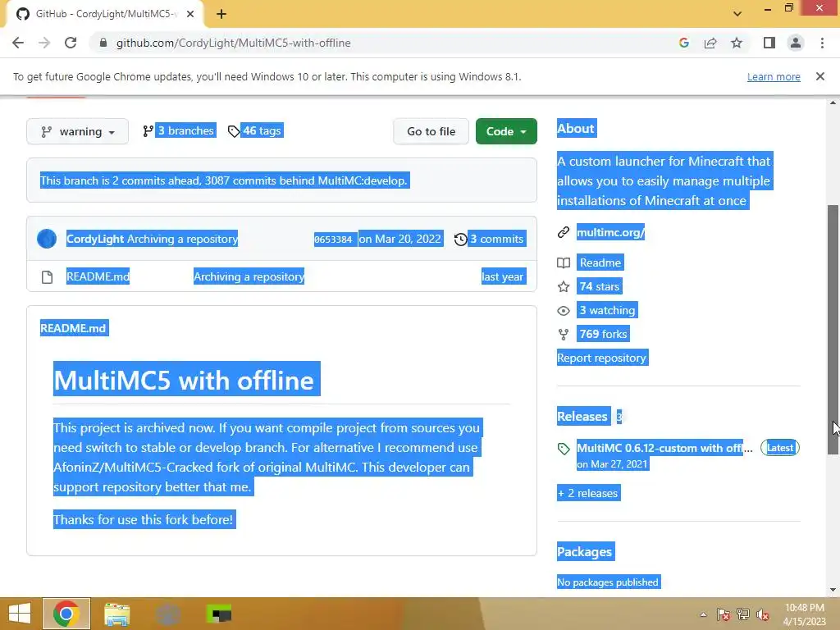Viewport: 840px width, 630px height.
Task: Open Archiving a repository commit message in file row
Action: coord(249,276)
